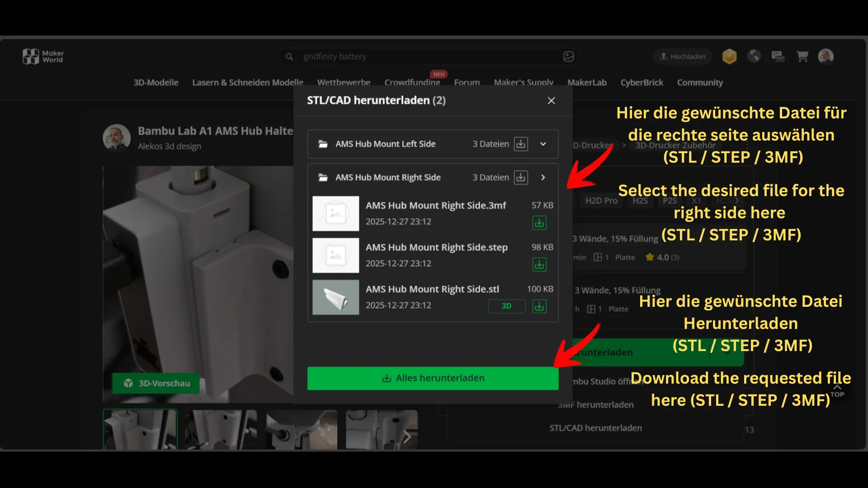Open the MakerWorld home logo
The height and width of the screenshot is (488, 868).
(x=43, y=56)
